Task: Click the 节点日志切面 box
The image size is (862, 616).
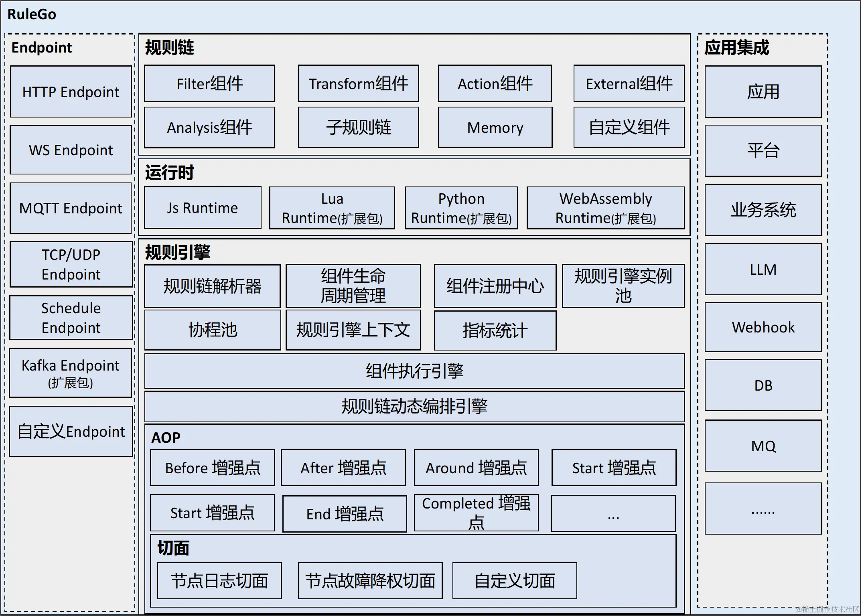Action: 219,581
